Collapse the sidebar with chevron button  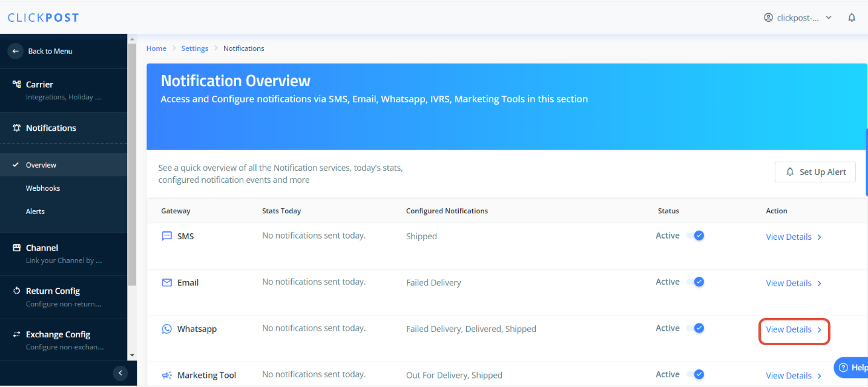[120, 373]
